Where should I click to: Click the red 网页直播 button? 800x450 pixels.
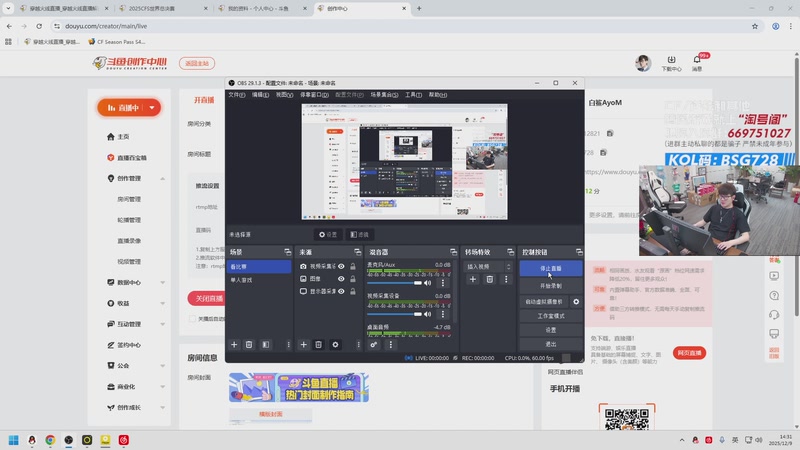point(689,353)
